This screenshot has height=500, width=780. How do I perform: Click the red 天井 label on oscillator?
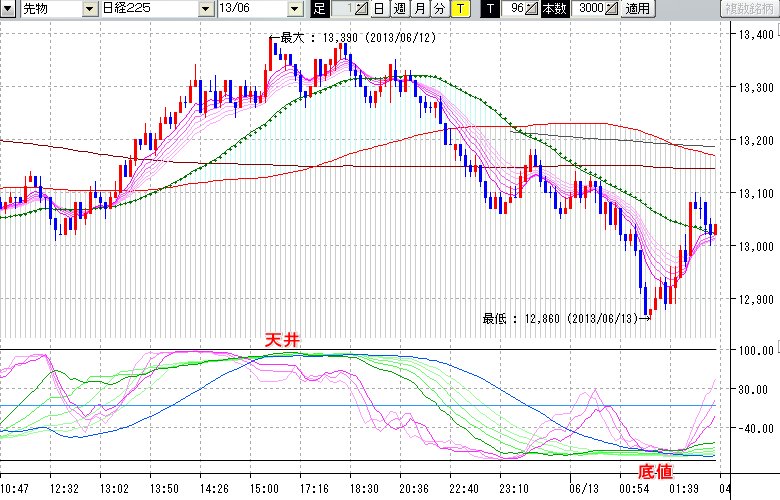281,341
